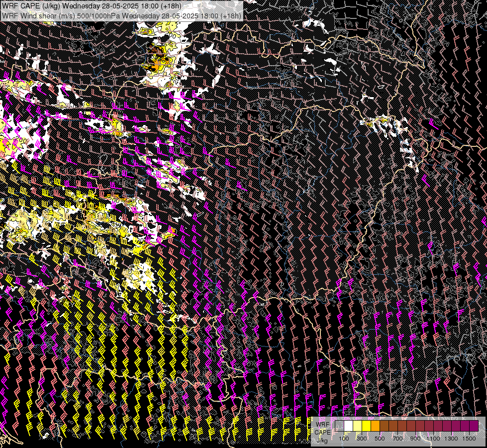Click the legend value 500
Screen dimensions: 487x448
380,439
